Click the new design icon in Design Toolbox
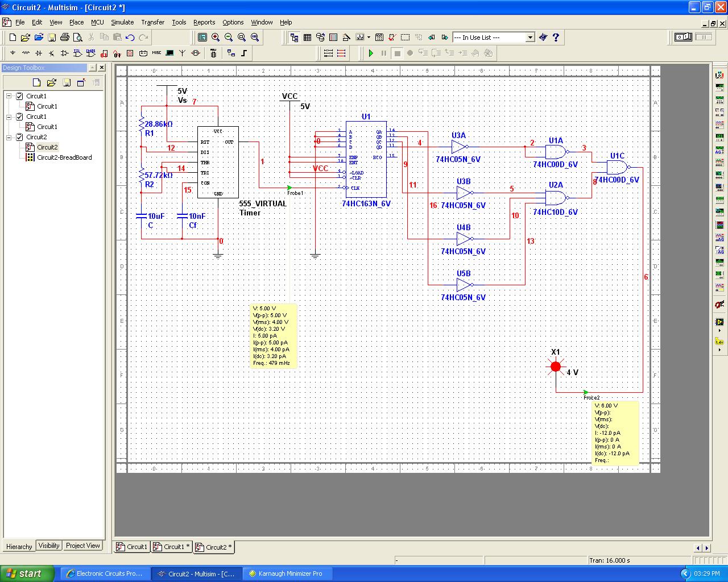This screenshot has height=582, width=728. [x=37, y=82]
